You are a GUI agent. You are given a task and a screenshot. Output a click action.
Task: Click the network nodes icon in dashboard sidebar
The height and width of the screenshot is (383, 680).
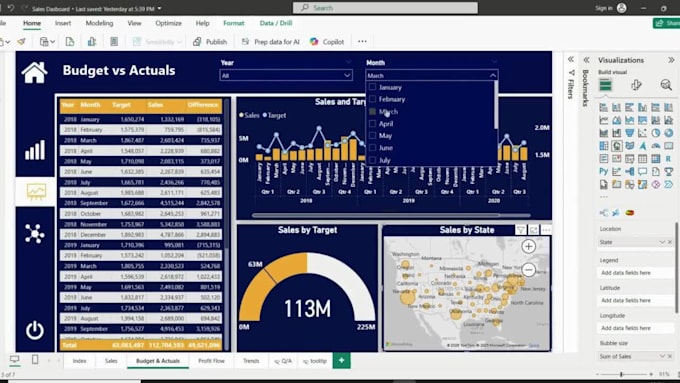pyautogui.click(x=35, y=233)
